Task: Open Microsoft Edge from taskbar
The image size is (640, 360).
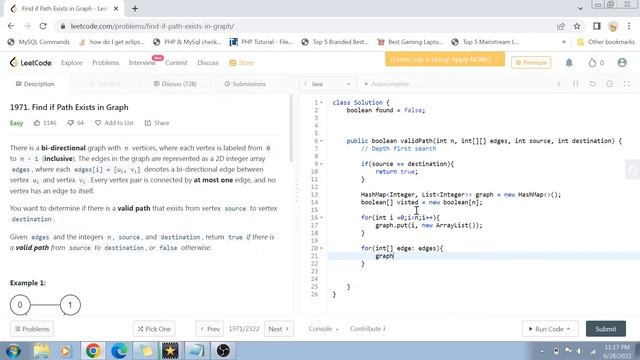Action: point(119,351)
